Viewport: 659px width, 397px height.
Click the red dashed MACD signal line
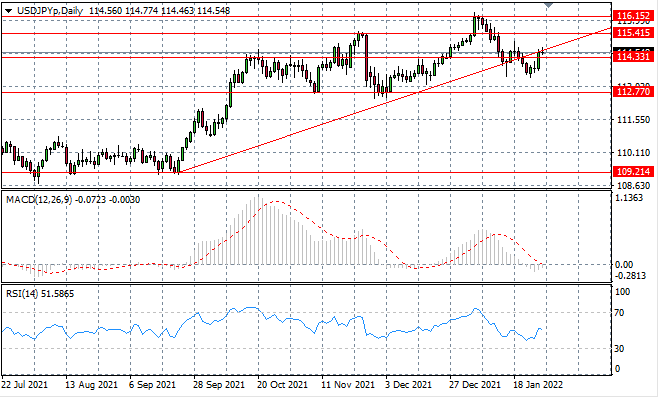277,202
